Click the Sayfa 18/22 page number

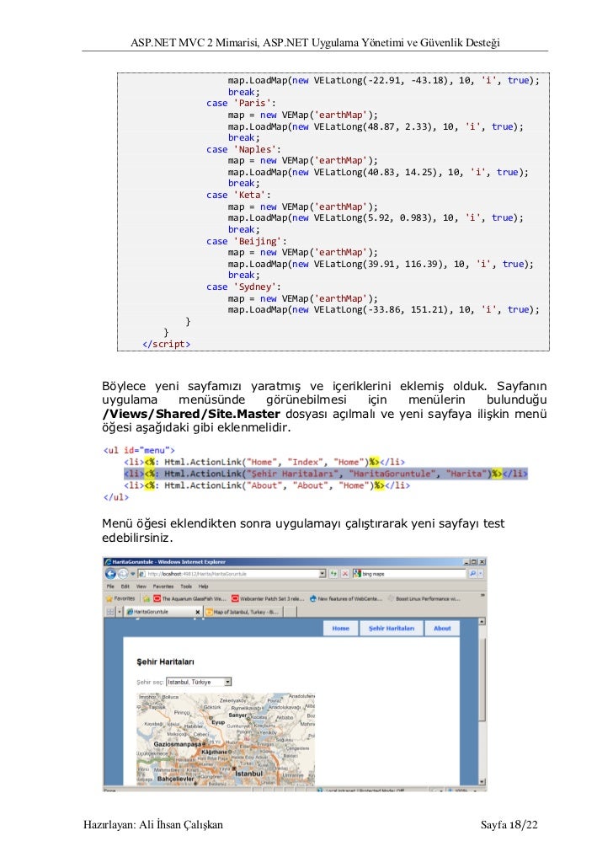pos(509,824)
